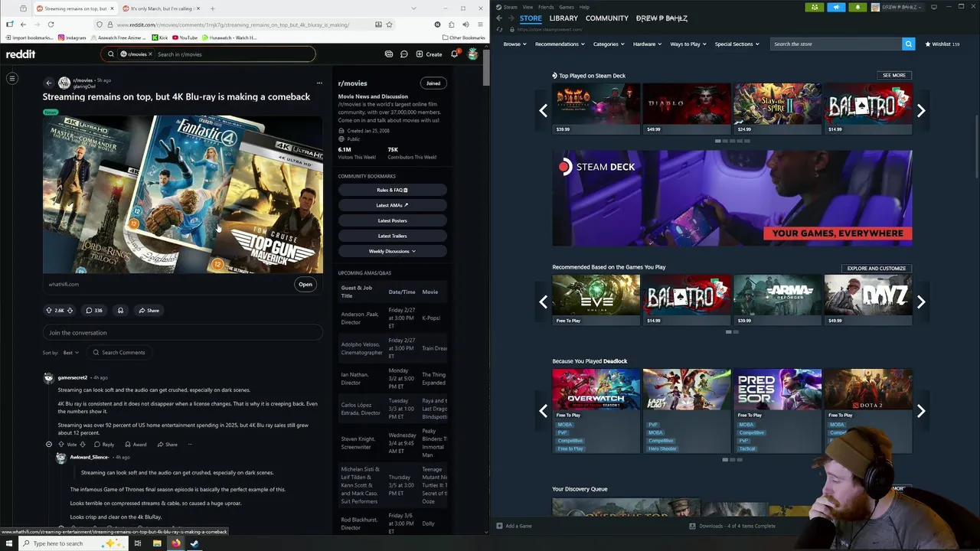
Task: Open Steam Wishlist link
Action: (x=942, y=44)
